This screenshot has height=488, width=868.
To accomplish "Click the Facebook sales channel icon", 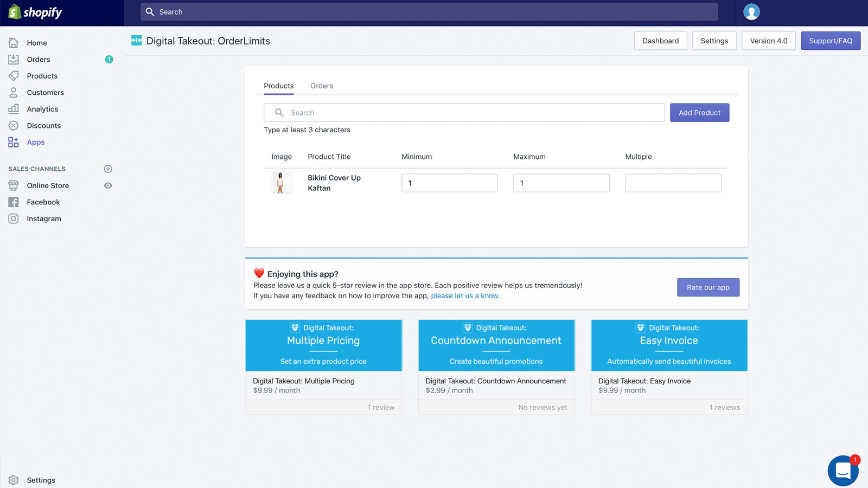I will point(14,202).
